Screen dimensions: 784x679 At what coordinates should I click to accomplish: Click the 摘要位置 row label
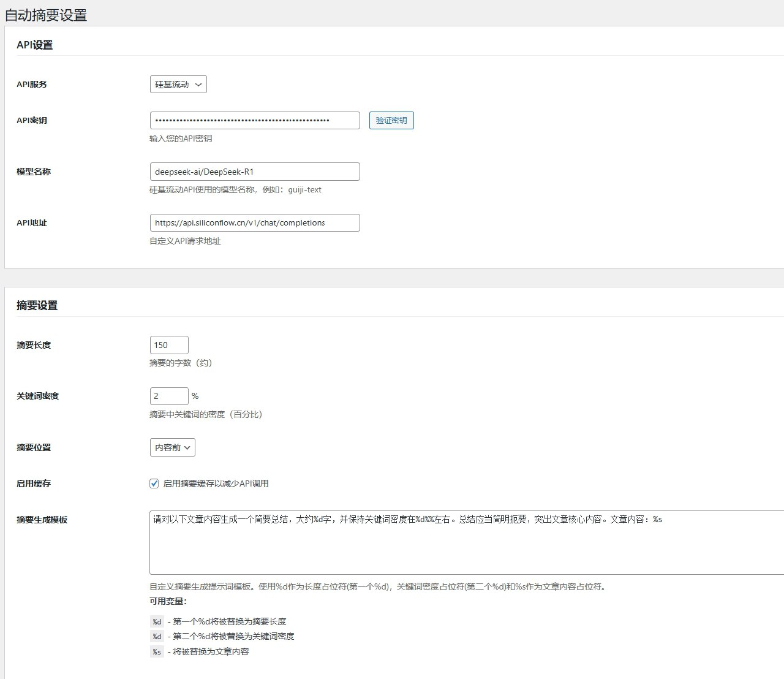[x=34, y=448]
